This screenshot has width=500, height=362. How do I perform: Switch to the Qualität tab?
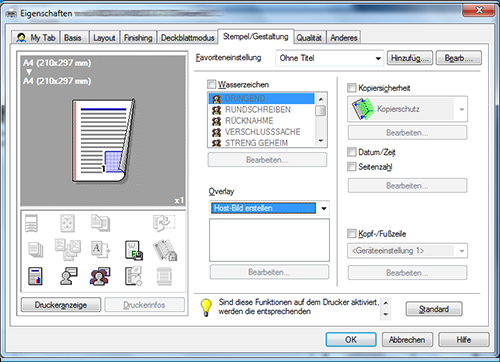tap(309, 38)
